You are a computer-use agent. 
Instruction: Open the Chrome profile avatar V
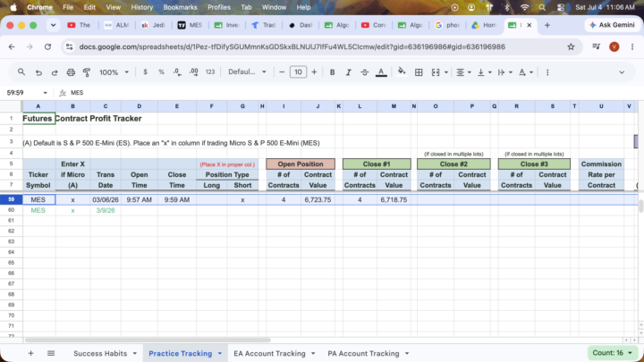pos(614,46)
